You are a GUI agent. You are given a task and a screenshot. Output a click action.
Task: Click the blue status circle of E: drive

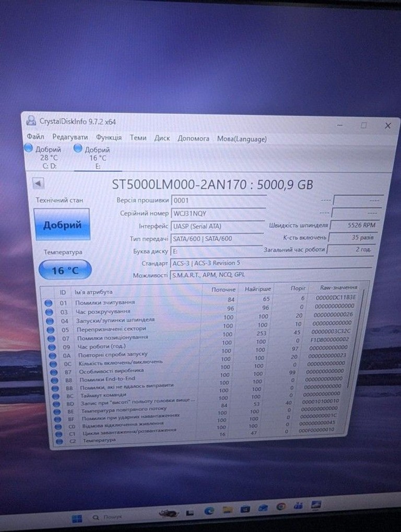pyautogui.click(x=78, y=148)
